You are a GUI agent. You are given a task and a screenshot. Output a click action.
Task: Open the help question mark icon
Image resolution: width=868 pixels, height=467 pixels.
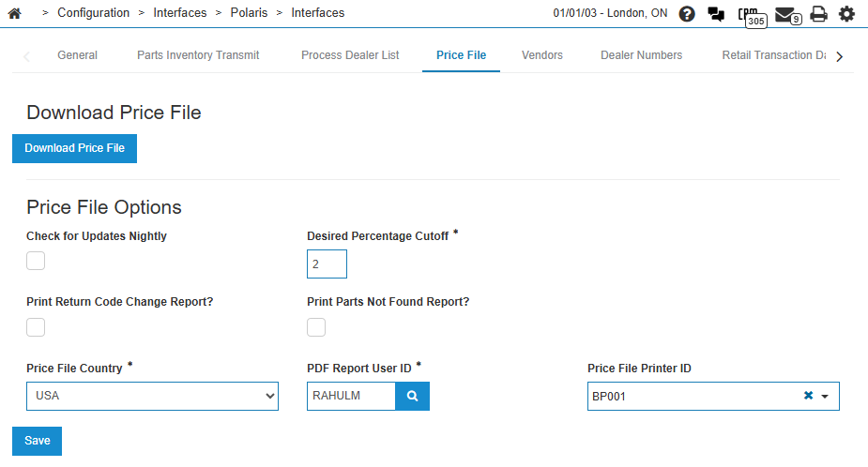click(687, 14)
